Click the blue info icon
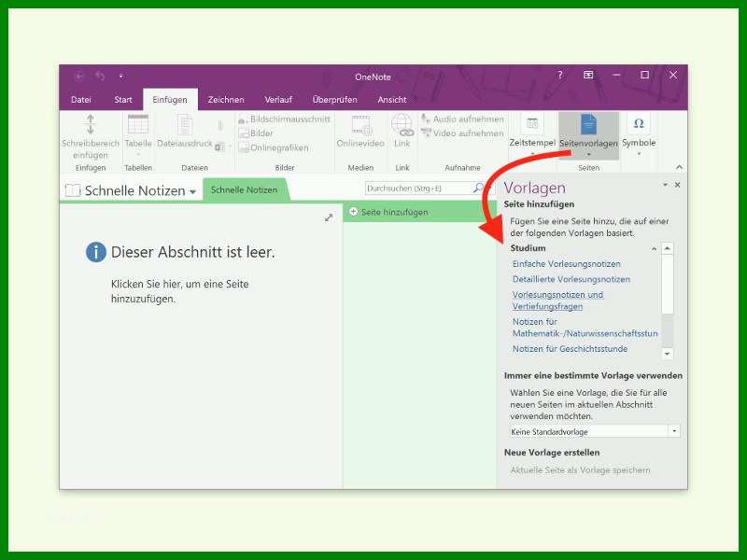Screen dimensions: 747x560 click(96, 252)
